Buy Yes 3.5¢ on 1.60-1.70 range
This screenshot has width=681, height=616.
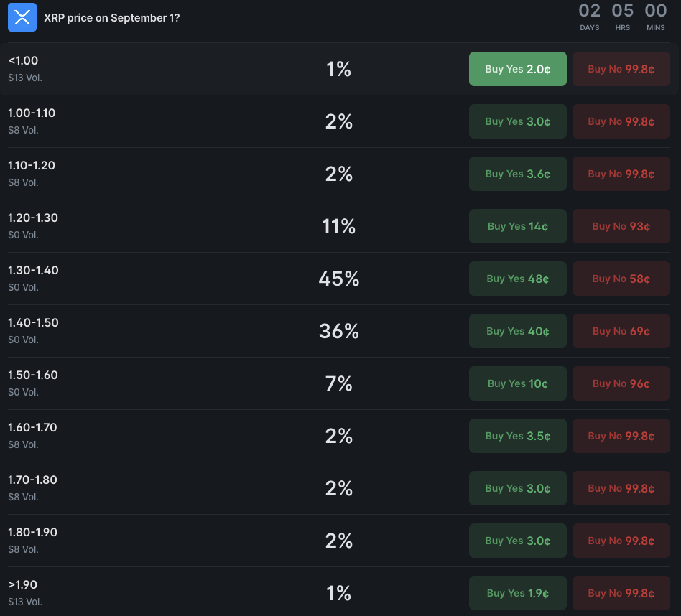[x=518, y=436]
